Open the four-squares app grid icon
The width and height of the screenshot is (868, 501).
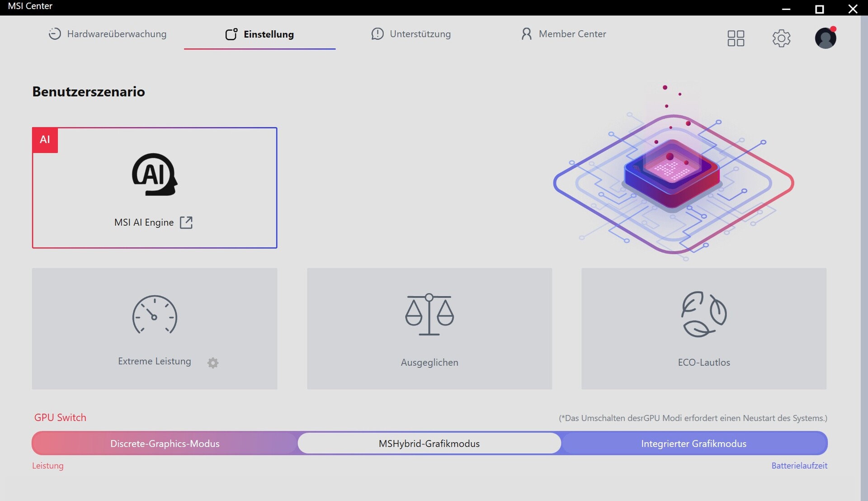(x=736, y=38)
